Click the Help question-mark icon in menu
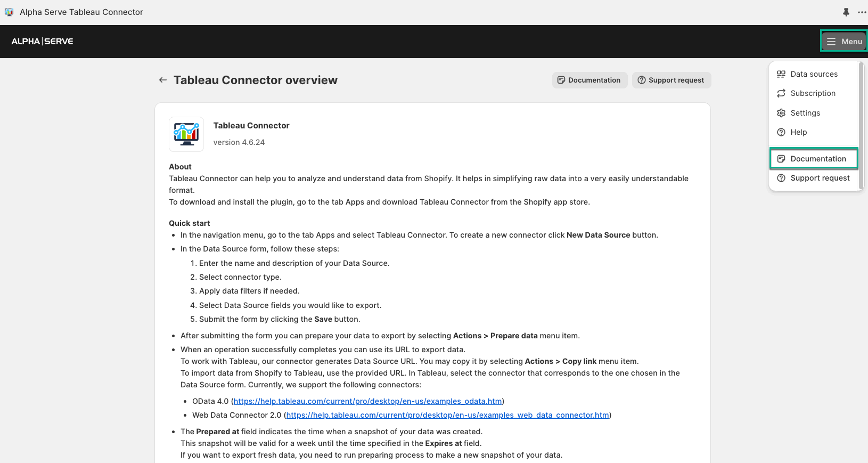 tap(781, 132)
